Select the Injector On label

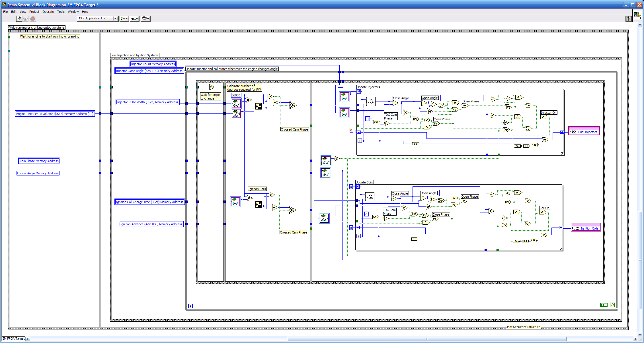[x=549, y=113]
